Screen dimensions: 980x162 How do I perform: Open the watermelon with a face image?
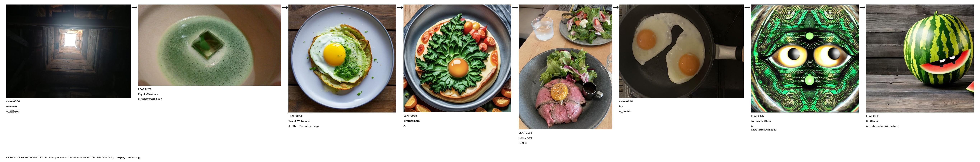[920, 58]
